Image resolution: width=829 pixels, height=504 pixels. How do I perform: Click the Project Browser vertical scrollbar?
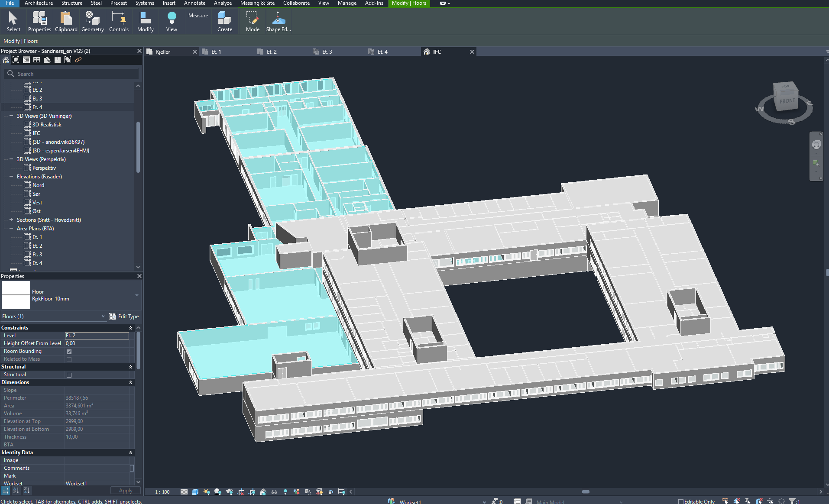point(138,147)
